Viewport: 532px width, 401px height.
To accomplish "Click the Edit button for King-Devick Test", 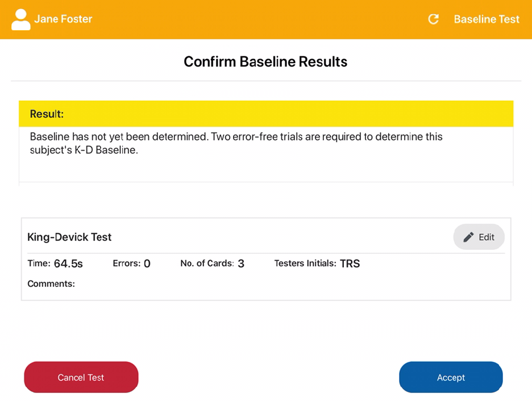I will pos(479,237).
